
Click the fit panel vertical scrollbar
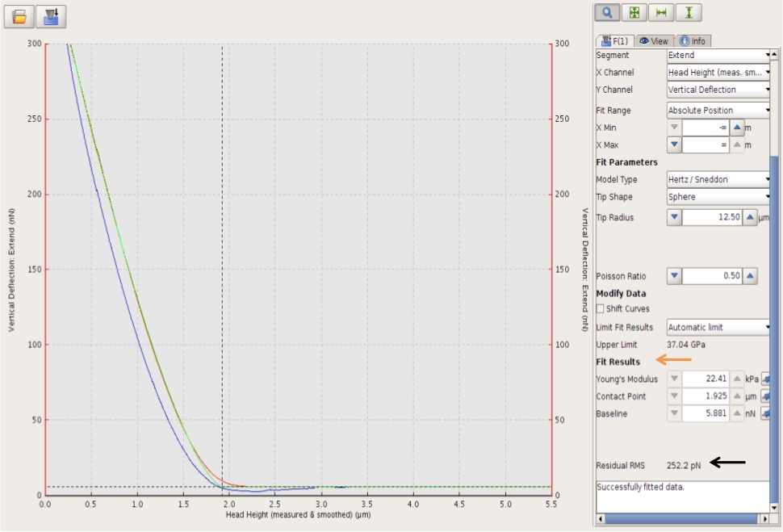point(774,323)
